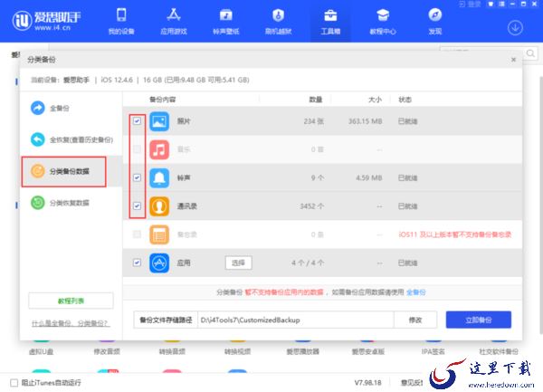The height and width of the screenshot is (392, 543).
Task: Open 教程中心 tab in top navigation
Action: pyautogui.click(x=383, y=22)
